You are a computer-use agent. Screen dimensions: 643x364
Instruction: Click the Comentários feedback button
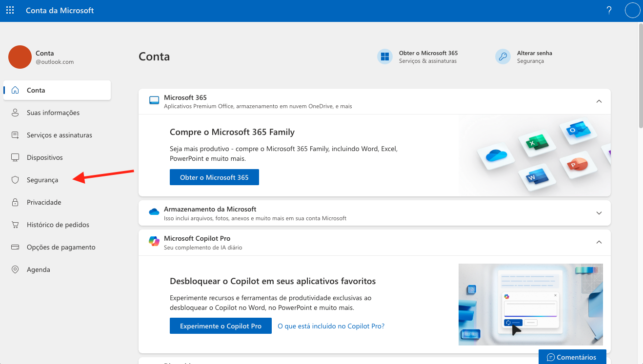coord(572,357)
